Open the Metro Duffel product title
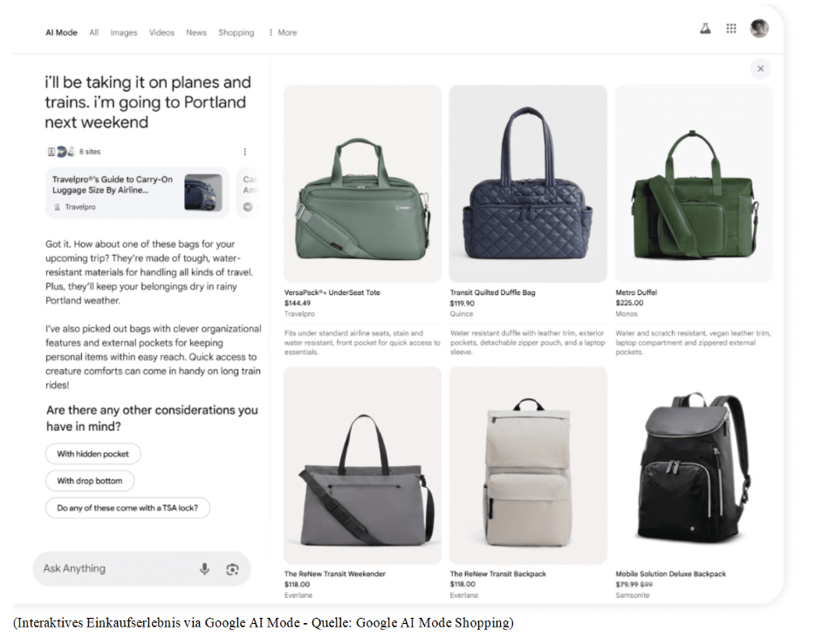The width and height of the screenshot is (815, 644). point(636,292)
